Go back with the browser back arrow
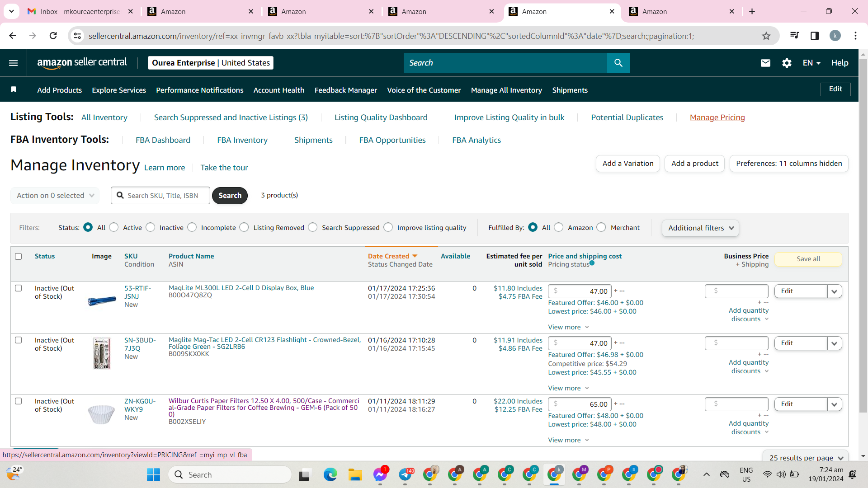Image resolution: width=868 pixels, height=488 pixels. tap(13, 36)
